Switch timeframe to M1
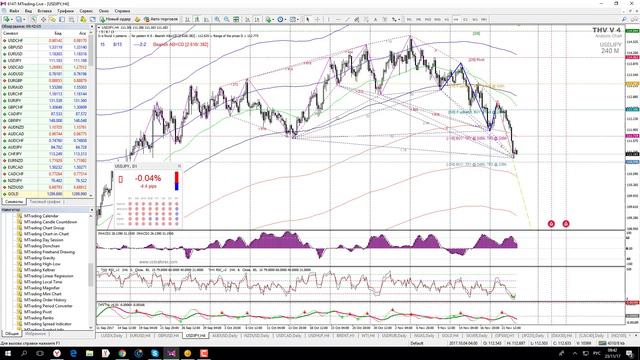 (x=409, y=19)
